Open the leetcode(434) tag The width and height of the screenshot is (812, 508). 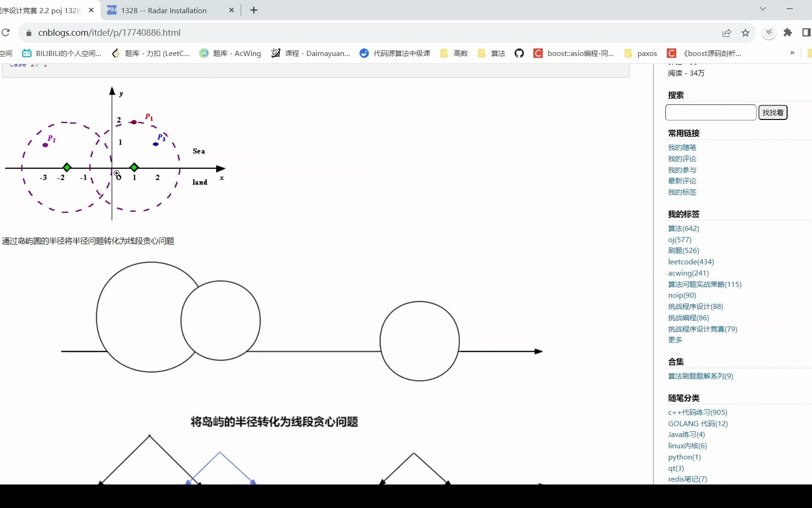point(691,262)
